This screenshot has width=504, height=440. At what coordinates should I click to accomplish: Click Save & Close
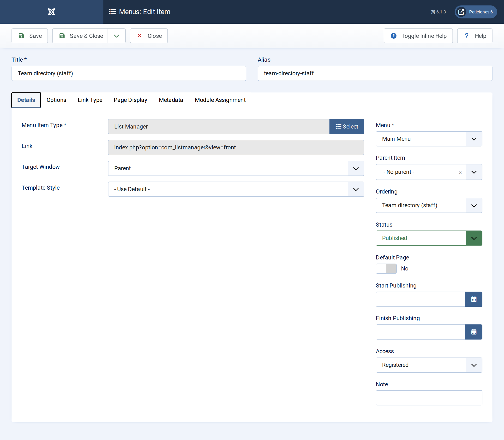pyautogui.click(x=80, y=36)
